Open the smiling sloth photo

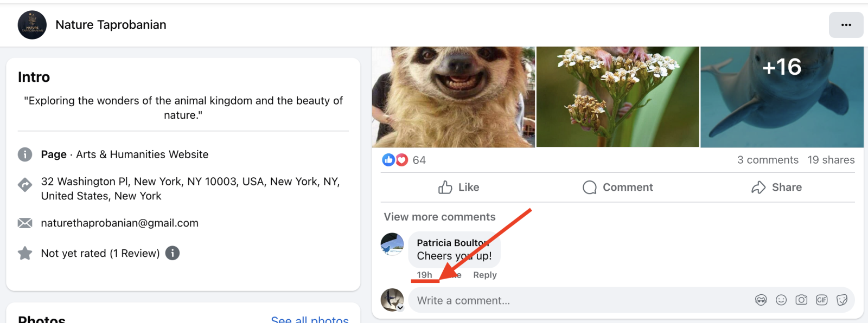[454, 96]
